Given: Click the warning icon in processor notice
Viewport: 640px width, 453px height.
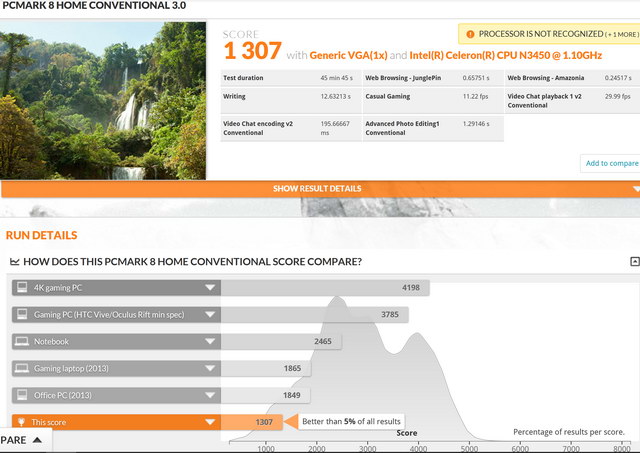Looking at the screenshot, I should [x=470, y=34].
